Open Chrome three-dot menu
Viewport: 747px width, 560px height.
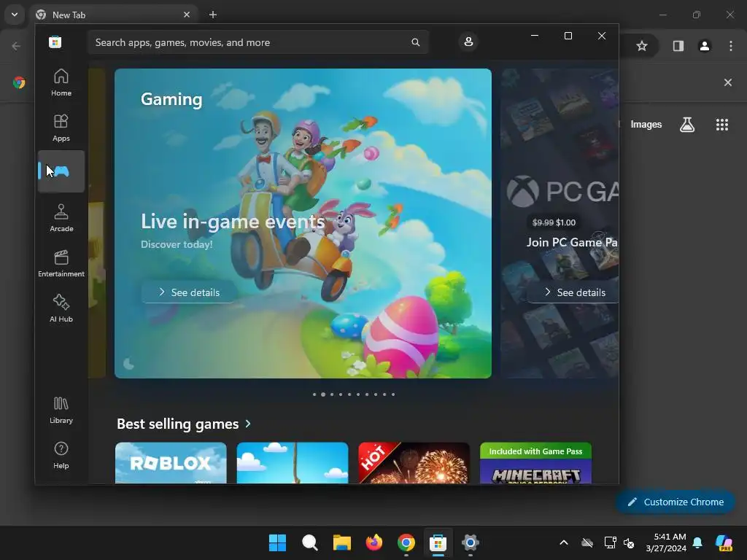(731, 46)
